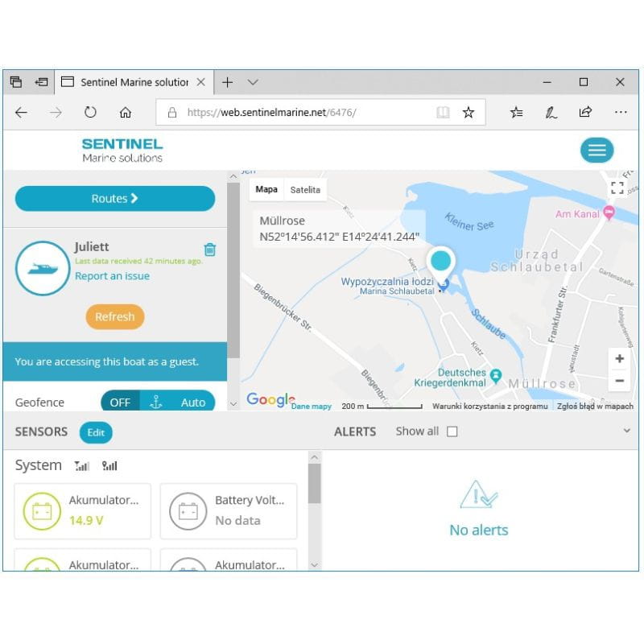Image resolution: width=644 pixels, height=644 pixels.
Task: Open the Routes panel
Action: [x=115, y=199]
